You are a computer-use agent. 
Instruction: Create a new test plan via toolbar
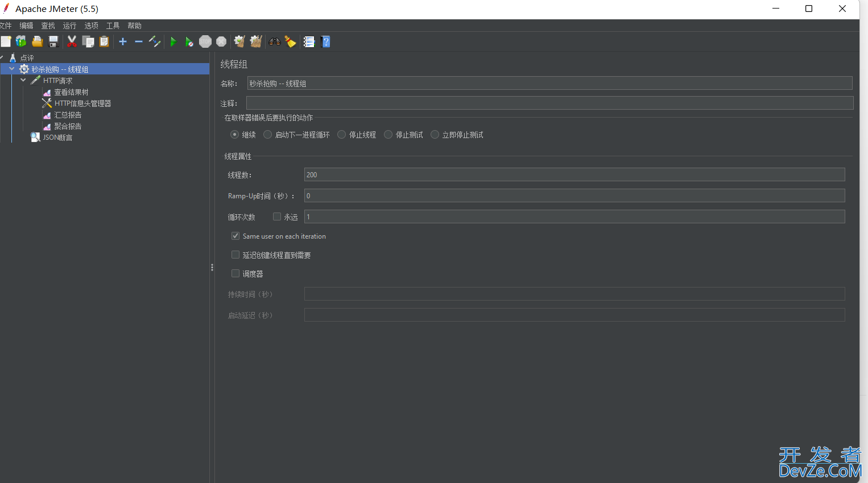(x=6, y=41)
